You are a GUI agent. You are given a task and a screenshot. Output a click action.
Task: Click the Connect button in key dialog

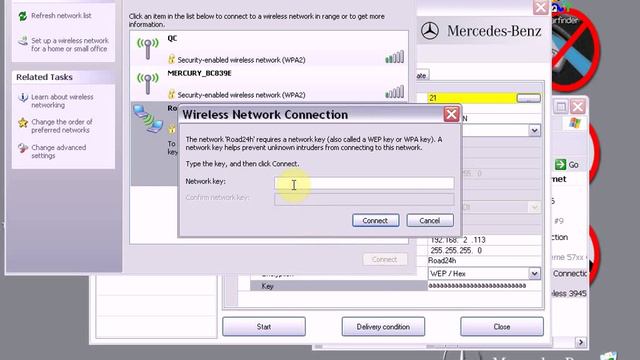tap(376, 220)
